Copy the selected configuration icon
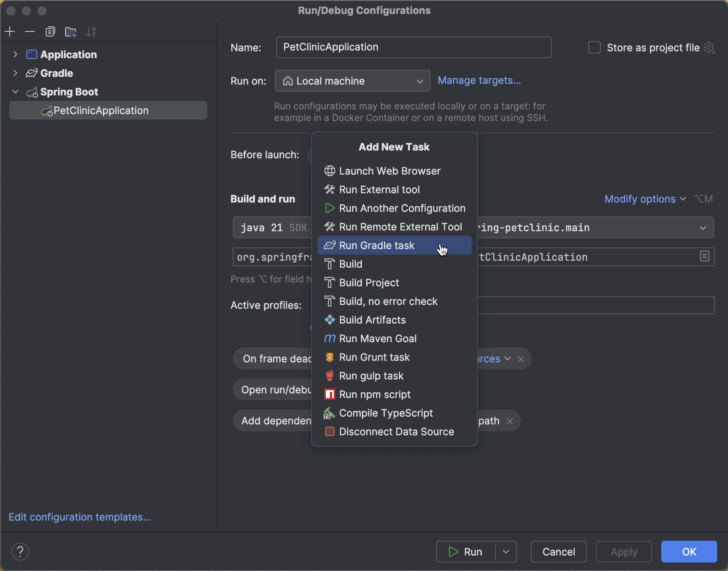This screenshot has width=728, height=571. (x=50, y=31)
